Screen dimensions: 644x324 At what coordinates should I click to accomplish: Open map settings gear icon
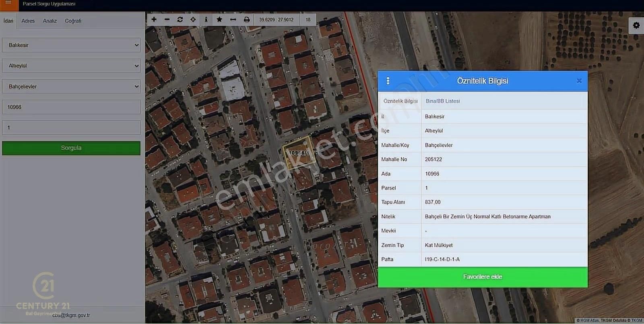[636, 25]
